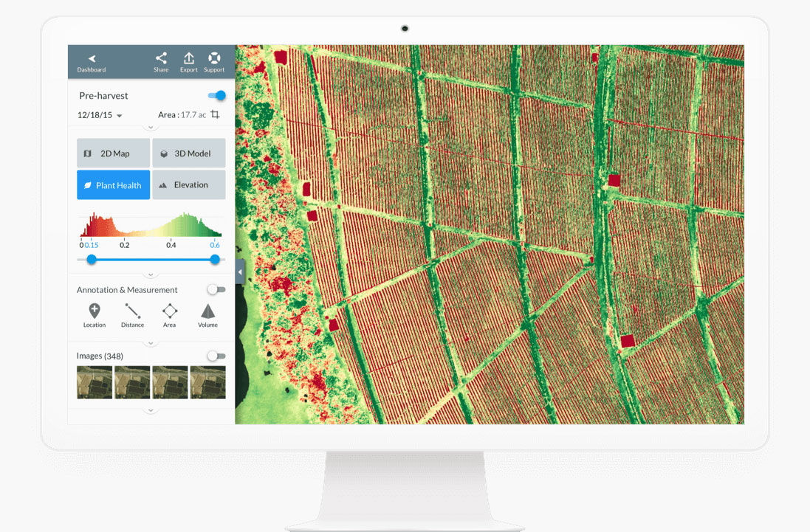Open the Share options
Viewport: 810px width, 532px height.
161,61
